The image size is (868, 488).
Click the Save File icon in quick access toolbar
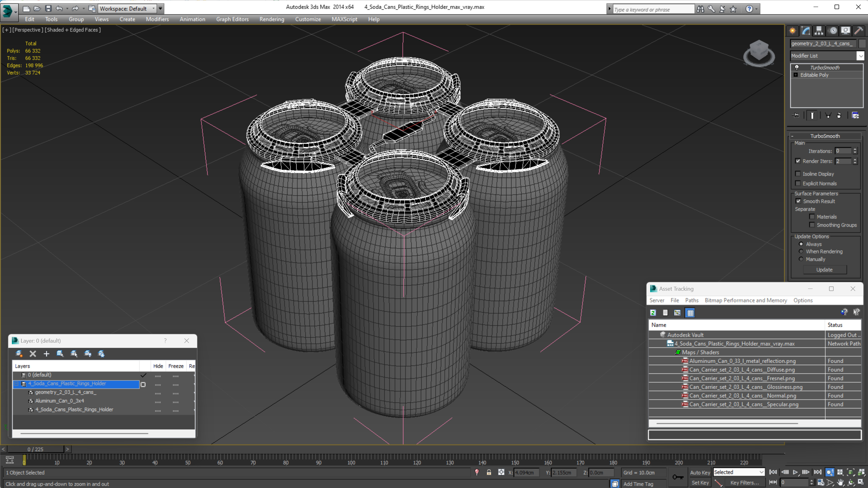48,9
